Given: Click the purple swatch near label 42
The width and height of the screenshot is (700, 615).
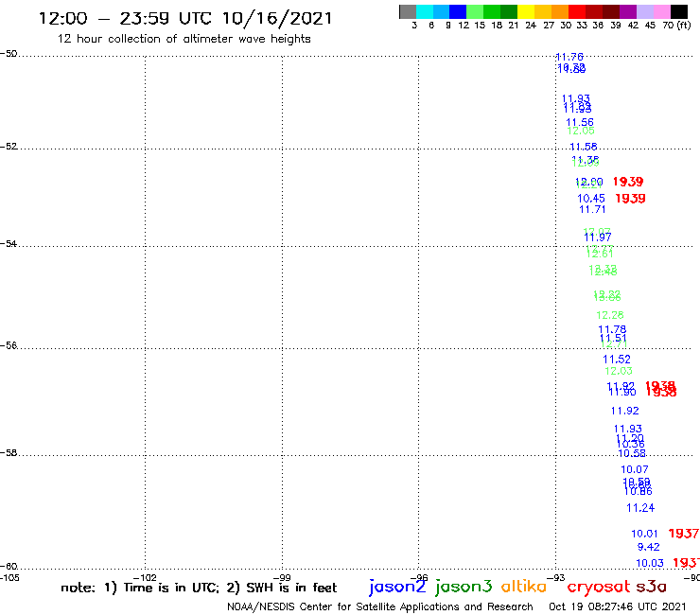Looking at the screenshot, I should (628, 11).
